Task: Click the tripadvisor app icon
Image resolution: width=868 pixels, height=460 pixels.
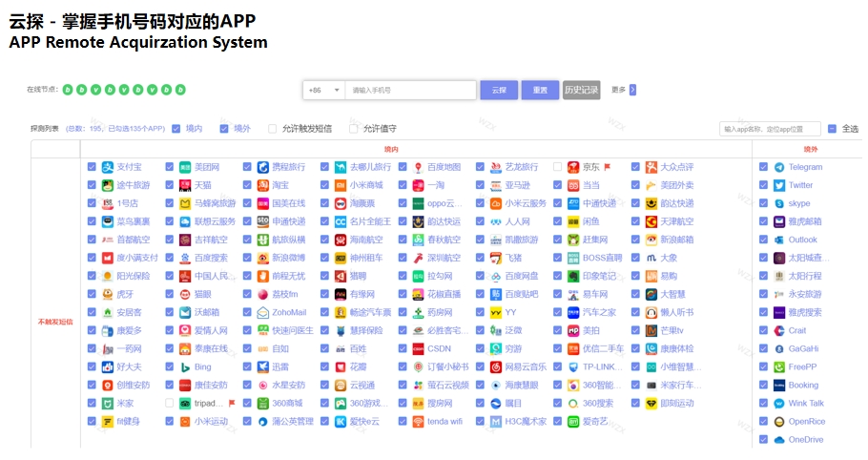Action: pos(185,403)
